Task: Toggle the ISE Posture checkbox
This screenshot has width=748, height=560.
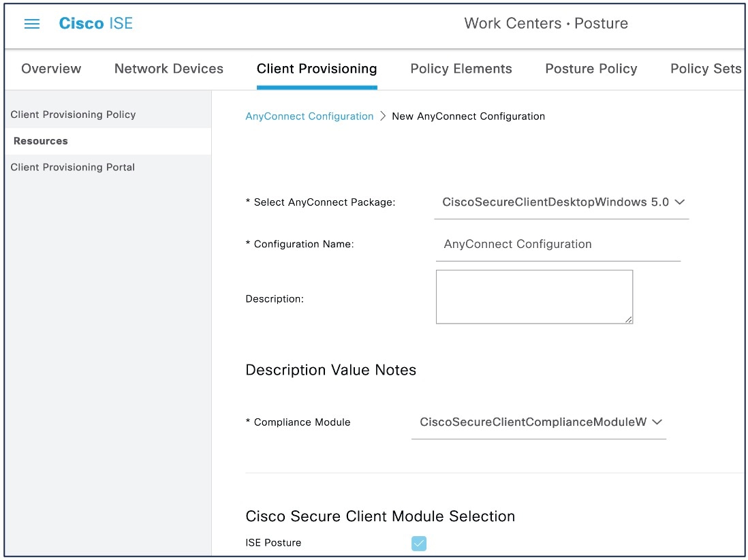Action: [419, 543]
